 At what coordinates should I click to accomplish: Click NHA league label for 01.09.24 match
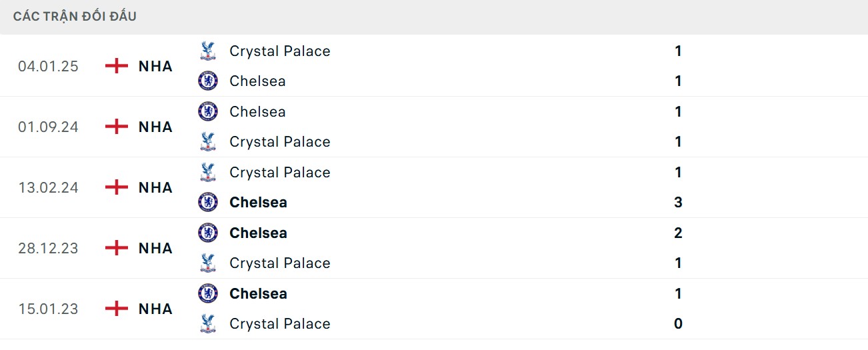(155, 127)
